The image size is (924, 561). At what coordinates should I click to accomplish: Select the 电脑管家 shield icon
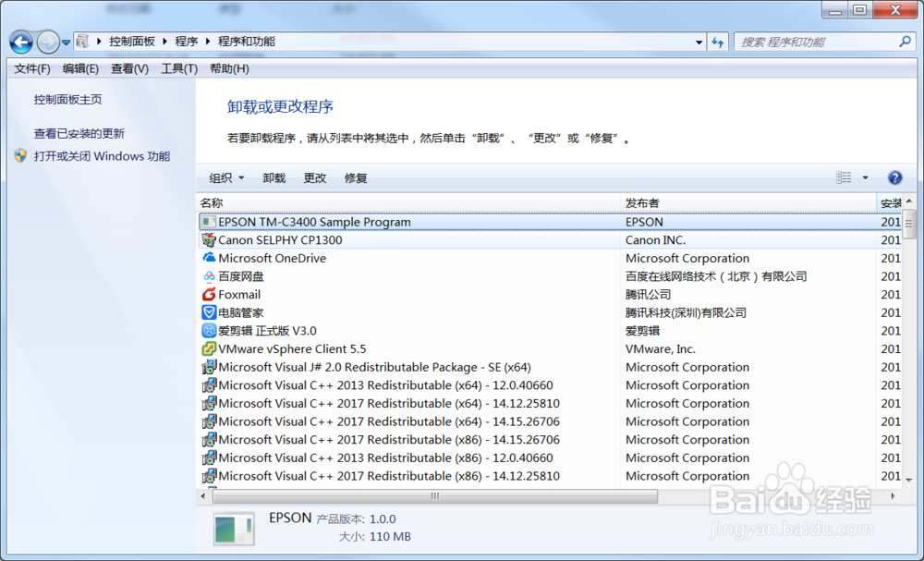click(208, 312)
